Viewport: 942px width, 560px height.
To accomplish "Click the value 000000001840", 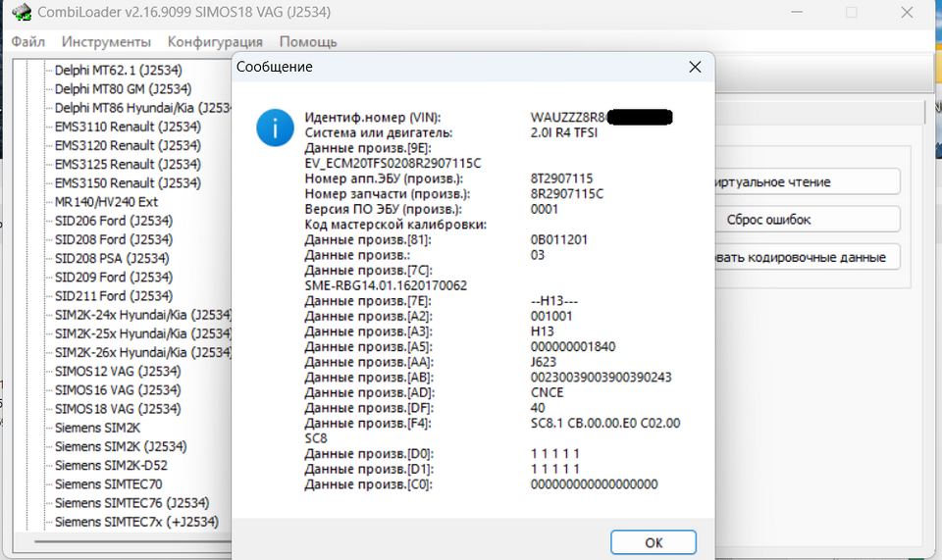I will pyautogui.click(x=573, y=347).
